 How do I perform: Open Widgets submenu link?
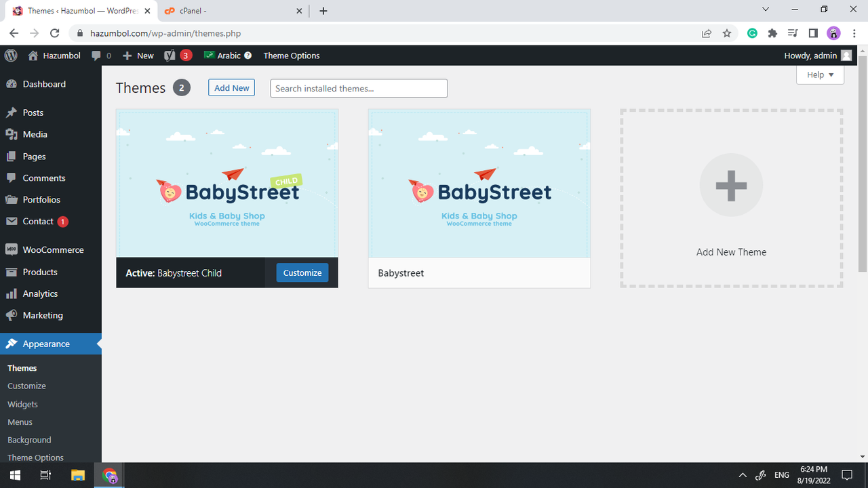tap(23, 404)
